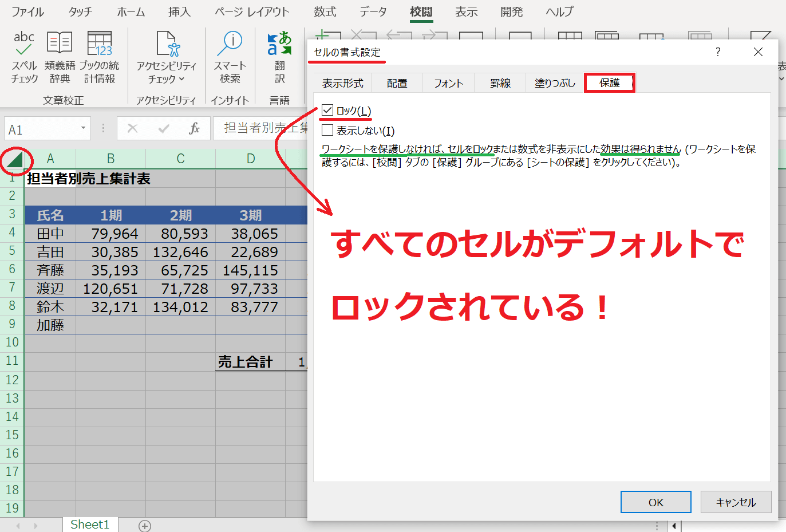Click the キャンセル button
Viewport: 786px width, 532px height.
click(x=736, y=502)
